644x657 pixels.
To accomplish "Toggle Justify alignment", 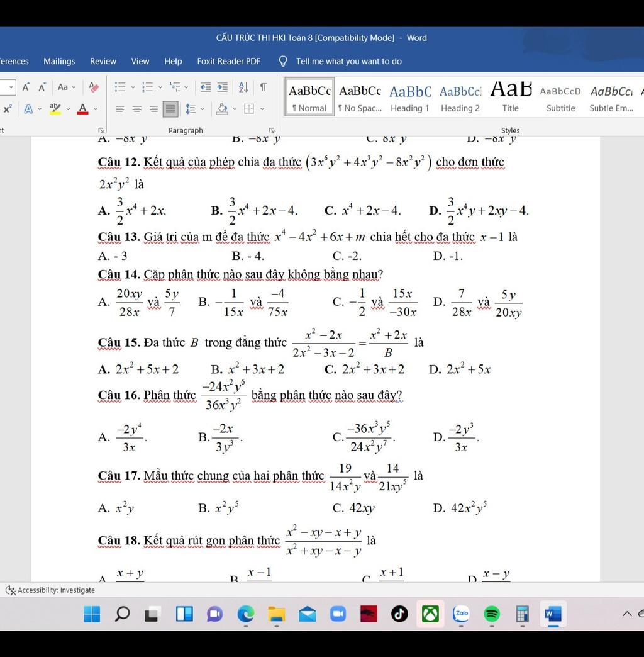I will tap(170, 109).
